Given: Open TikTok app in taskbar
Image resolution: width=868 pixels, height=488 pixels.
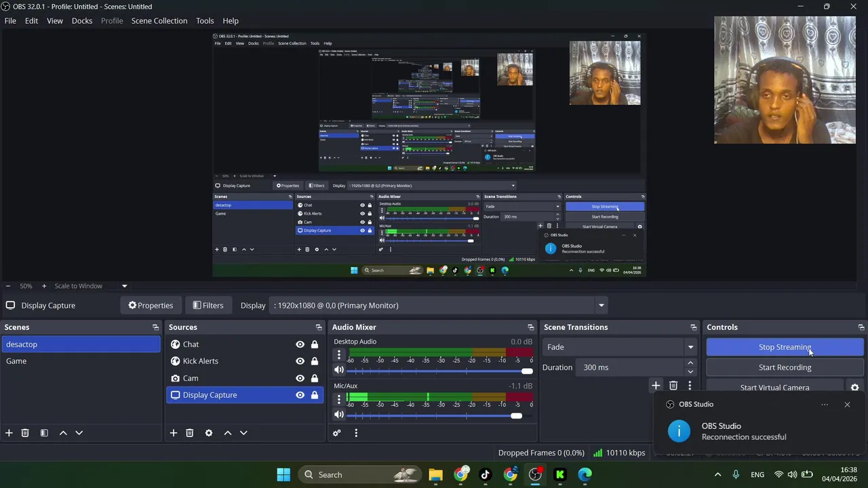Looking at the screenshot, I should pyautogui.click(x=486, y=474).
